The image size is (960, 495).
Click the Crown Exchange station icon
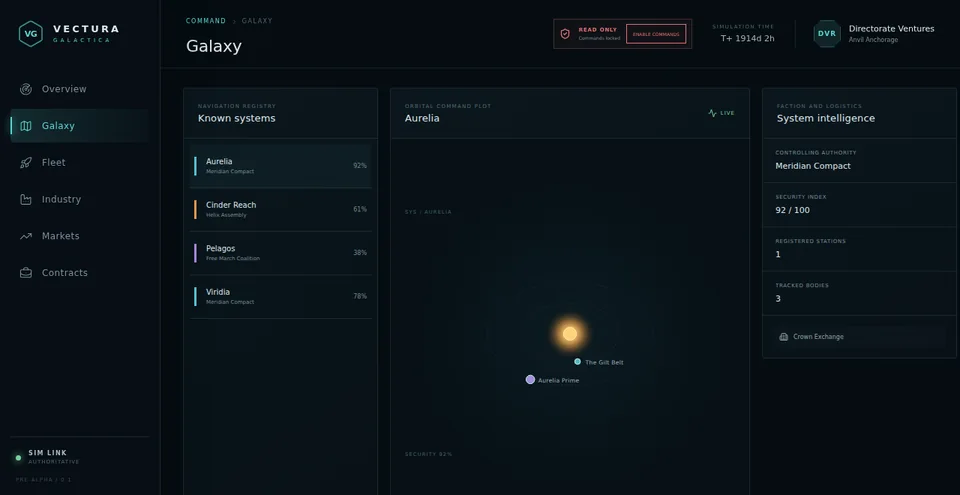[x=783, y=336]
